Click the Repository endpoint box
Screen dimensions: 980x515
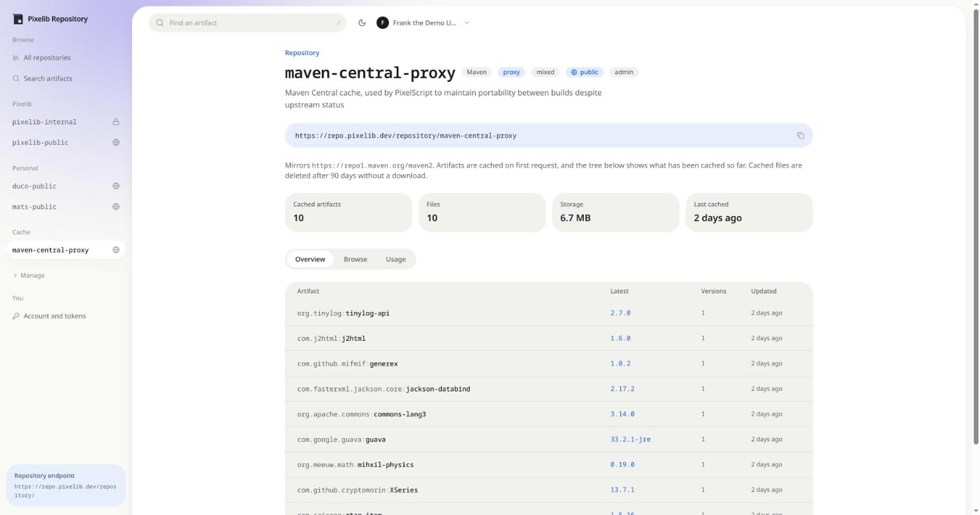pyautogui.click(x=66, y=486)
